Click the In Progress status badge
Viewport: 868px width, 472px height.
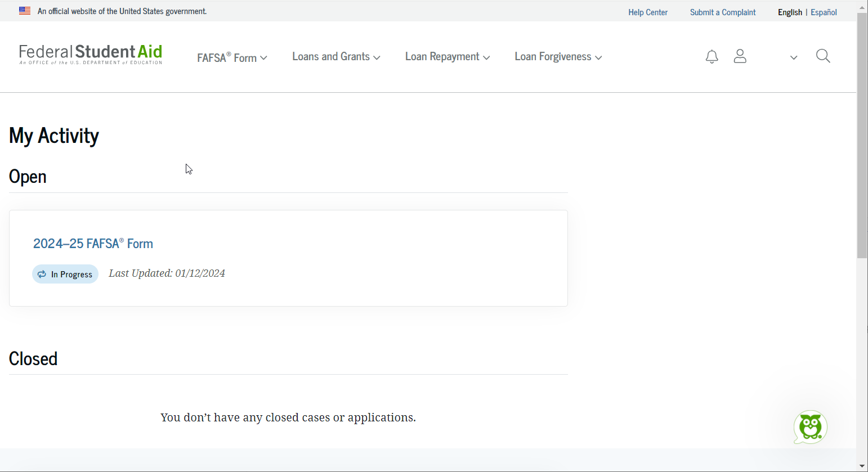pos(65,274)
